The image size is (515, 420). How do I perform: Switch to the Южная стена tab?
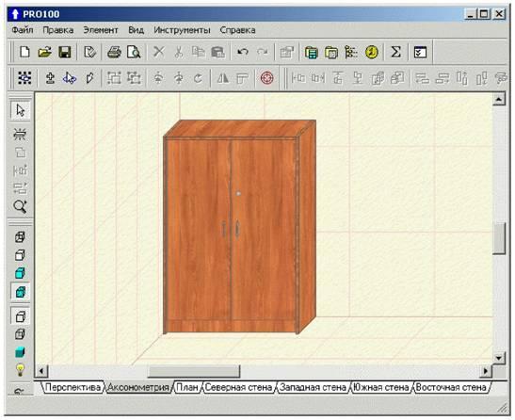(x=381, y=387)
